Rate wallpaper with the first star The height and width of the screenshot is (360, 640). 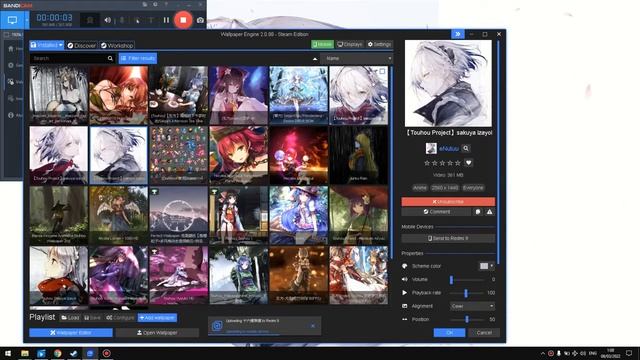(x=427, y=163)
